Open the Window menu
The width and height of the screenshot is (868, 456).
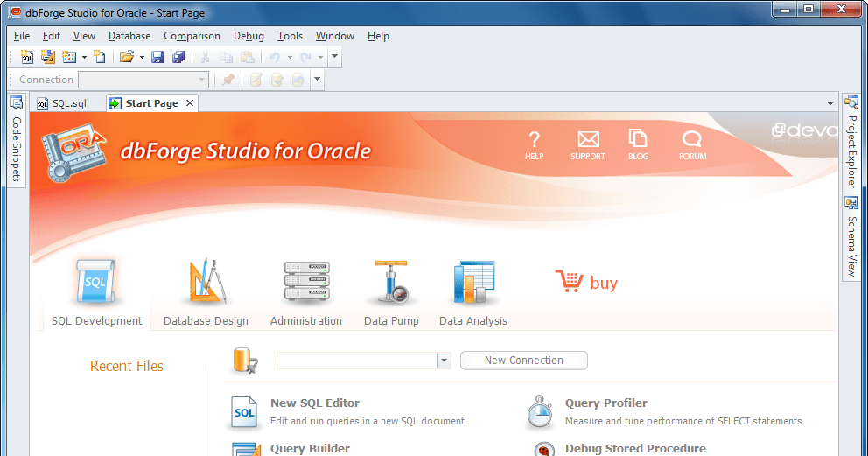pyautogui.click(x=335, y=36)
